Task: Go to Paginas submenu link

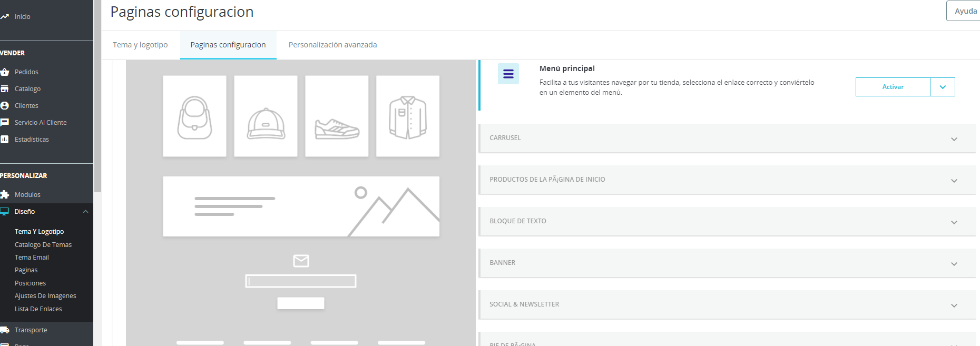Action: point(26,270)
